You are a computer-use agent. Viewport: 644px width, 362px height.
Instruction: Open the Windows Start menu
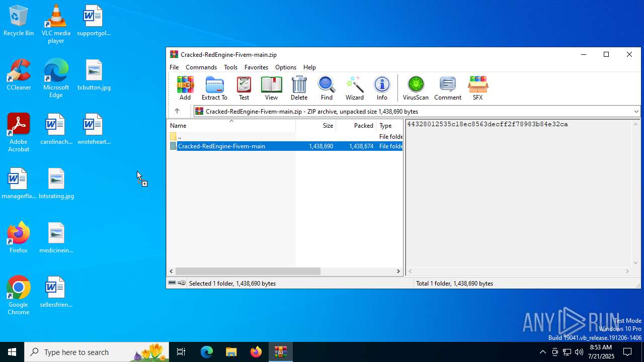click(x=12, y=352)
